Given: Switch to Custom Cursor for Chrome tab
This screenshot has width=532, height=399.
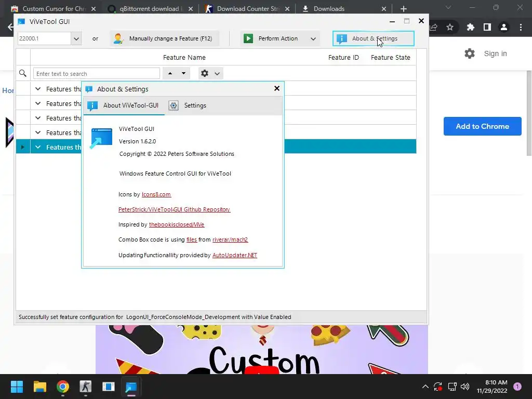Looking at the screenshot, I should [54, 9].
